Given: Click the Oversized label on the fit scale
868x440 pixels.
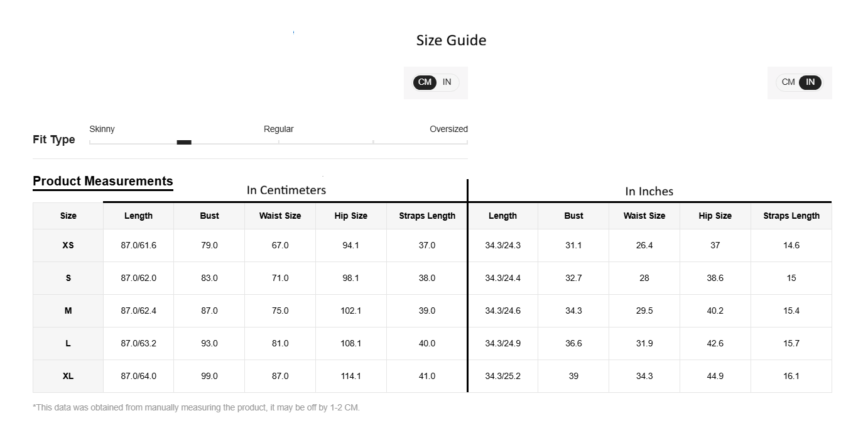Looking at the screenshot, I should click(448, 129).
